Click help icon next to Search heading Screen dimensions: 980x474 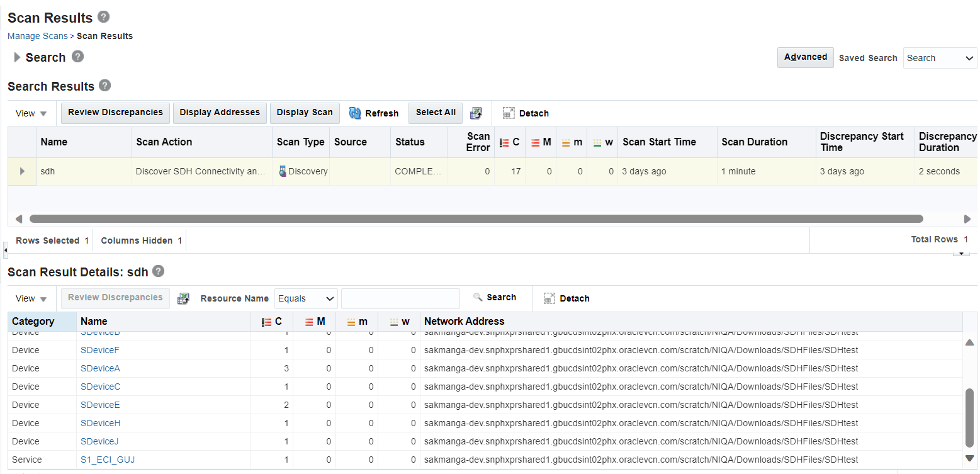(77, 57)
